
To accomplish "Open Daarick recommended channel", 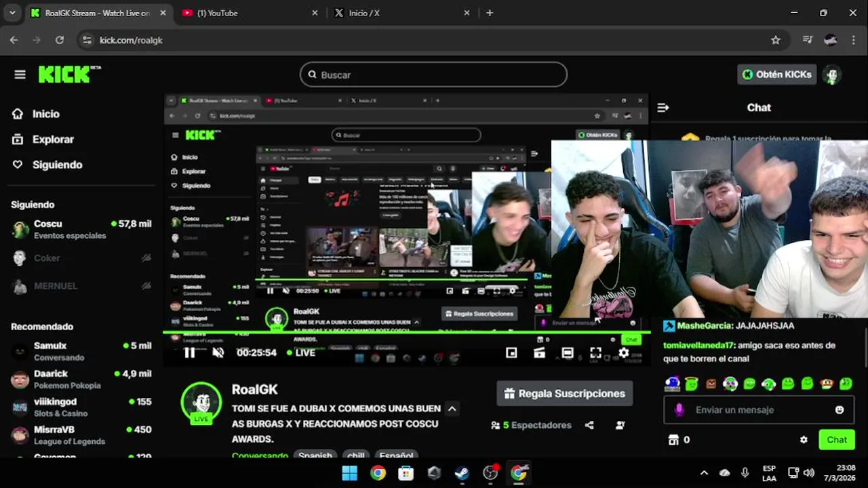I will pyautogui.click(x=81, y=379).
